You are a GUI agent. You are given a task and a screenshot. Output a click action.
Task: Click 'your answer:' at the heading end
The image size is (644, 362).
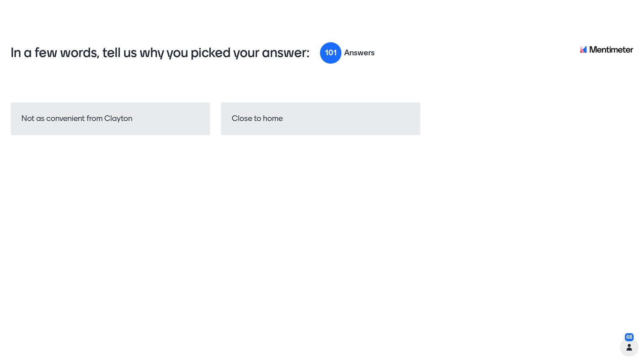(271, 53)
